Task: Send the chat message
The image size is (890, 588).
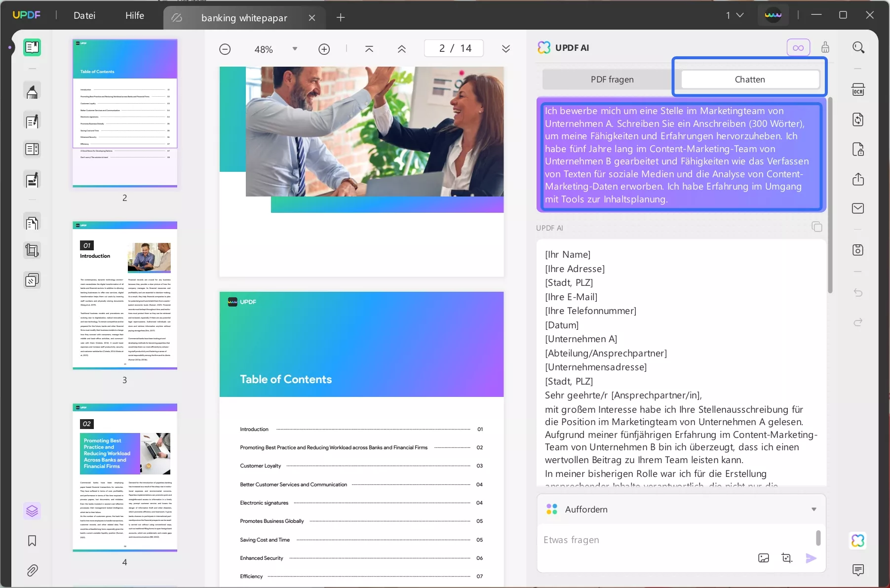Action: coord(811,558)
